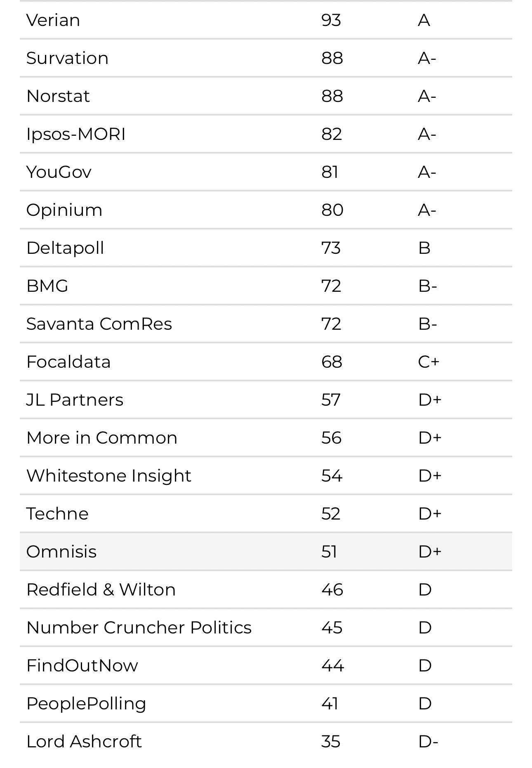This screenshot has width=532, height=768.
Task: Select the FindOutNow row
Action: (x=266, y=666)
